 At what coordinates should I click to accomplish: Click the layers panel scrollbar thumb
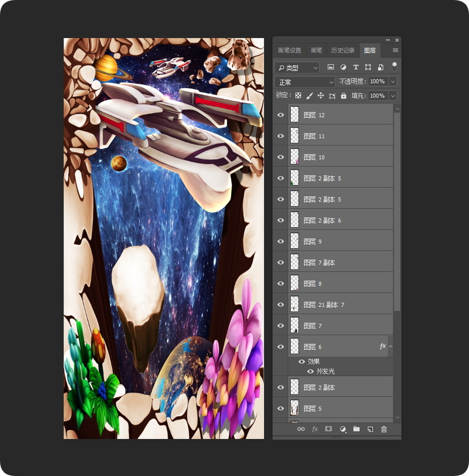point(397,212)
